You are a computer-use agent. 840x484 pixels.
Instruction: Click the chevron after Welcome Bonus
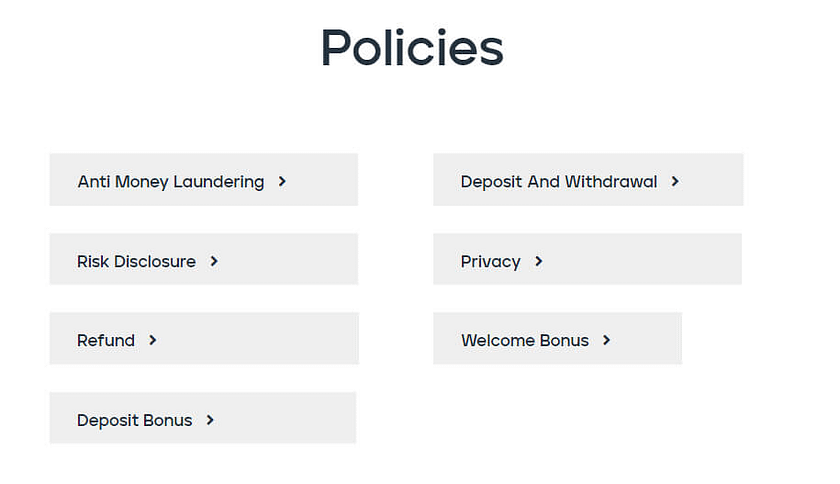[606, 340]
